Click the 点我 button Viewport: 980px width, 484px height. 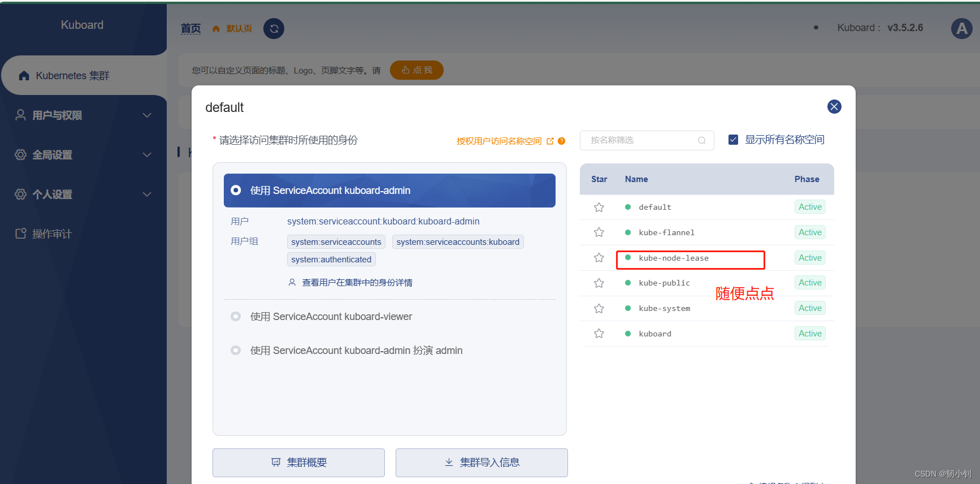[x=417, y=70]
